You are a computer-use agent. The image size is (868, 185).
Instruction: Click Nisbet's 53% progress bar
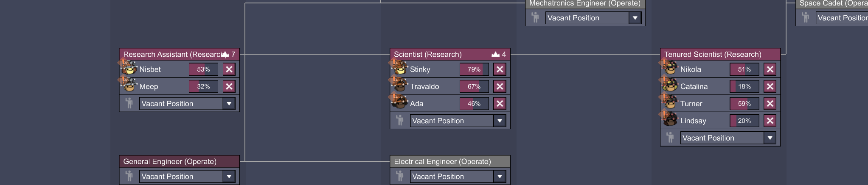click(203, 69)
